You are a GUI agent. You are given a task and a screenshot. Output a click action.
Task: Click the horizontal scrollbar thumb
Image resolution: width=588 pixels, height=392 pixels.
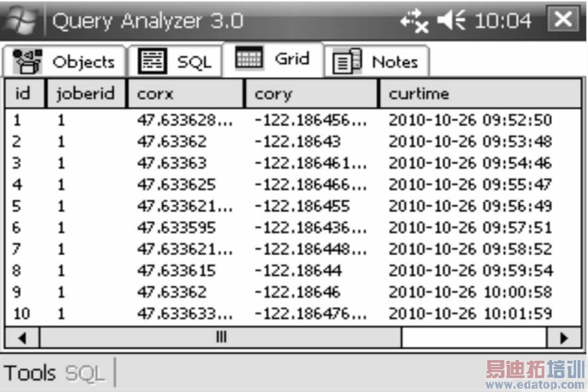pyautogui.click(x=221, y=338)
